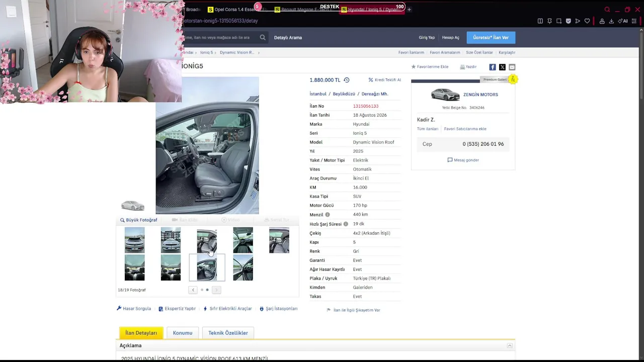Open ZENGİN MOTORS store link
The image size is (644, 362).
click(480, 95)
